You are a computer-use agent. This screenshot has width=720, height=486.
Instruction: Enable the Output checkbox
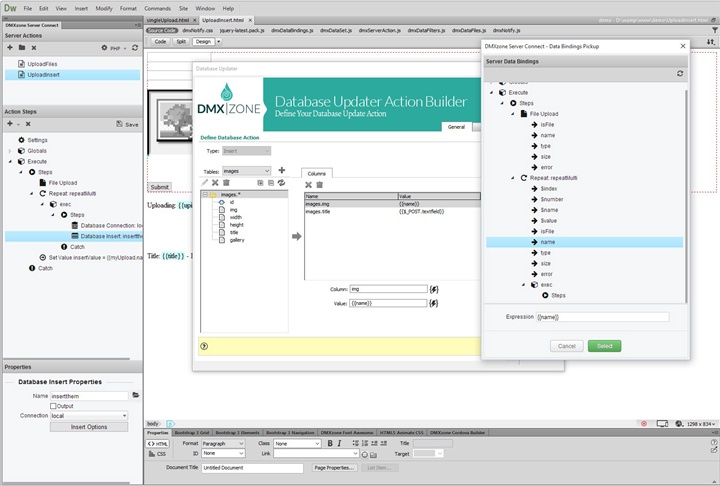[x=53, y=406]
